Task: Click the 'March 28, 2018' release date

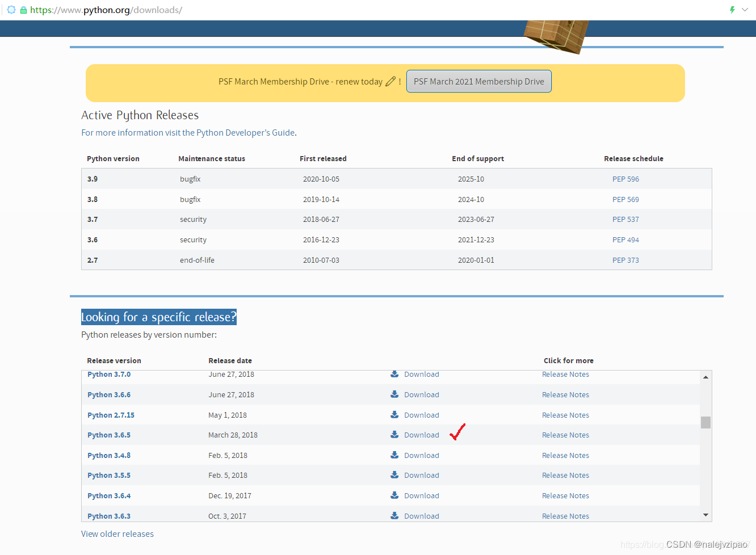Action: tap(233, 435)
